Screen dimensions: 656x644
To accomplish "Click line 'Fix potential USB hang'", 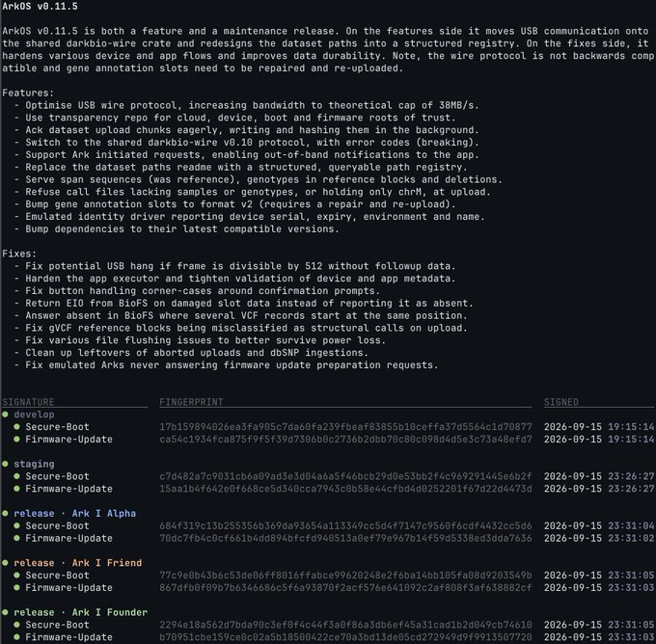I will [234, 266].
